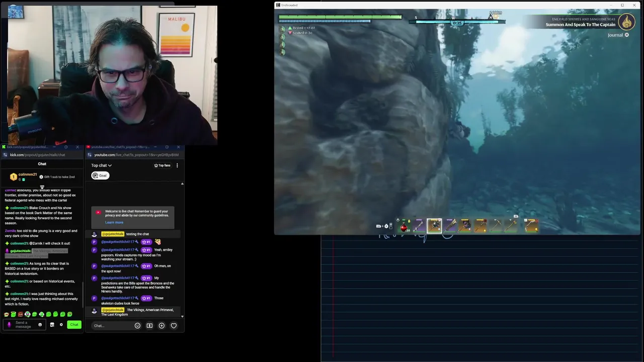Open Kick chat settings gear
Screen dimensions: 644x362
(61, 325)
